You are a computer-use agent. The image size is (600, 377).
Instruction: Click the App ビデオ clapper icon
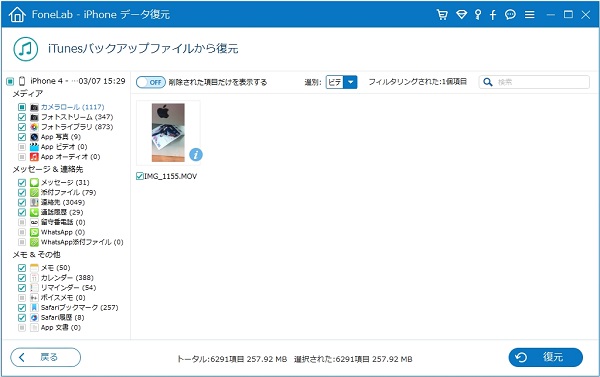(34, 147)
